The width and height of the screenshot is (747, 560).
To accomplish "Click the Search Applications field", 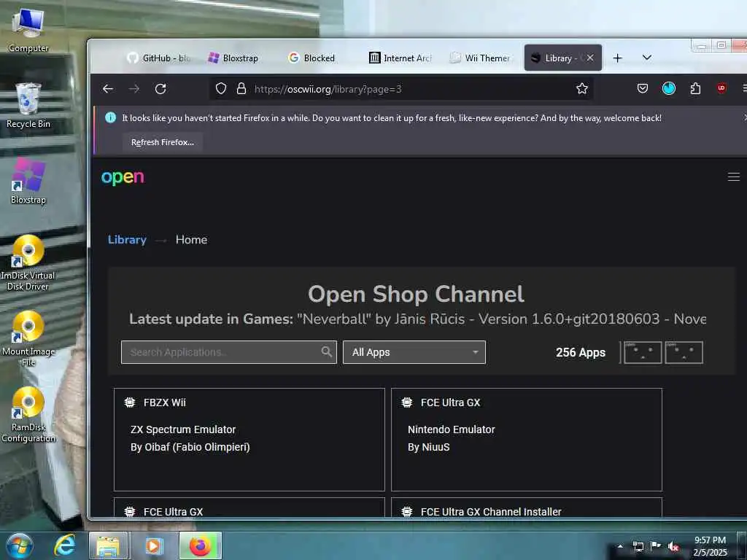I will (x=228, y=352).
